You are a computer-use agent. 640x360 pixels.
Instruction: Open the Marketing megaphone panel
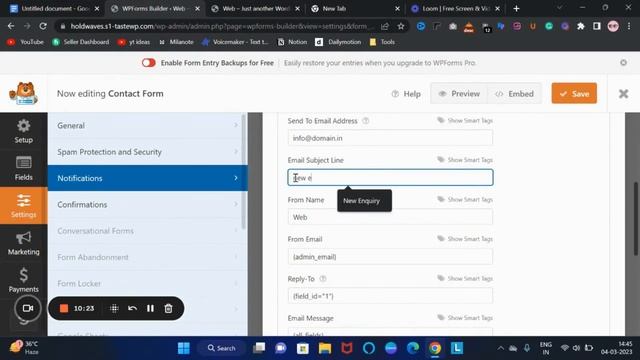24,243
